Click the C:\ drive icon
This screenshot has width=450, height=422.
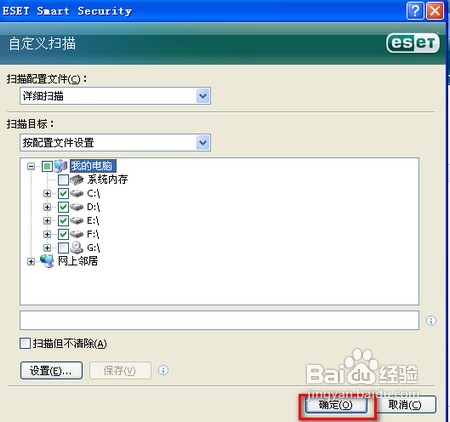click(77, 193)
